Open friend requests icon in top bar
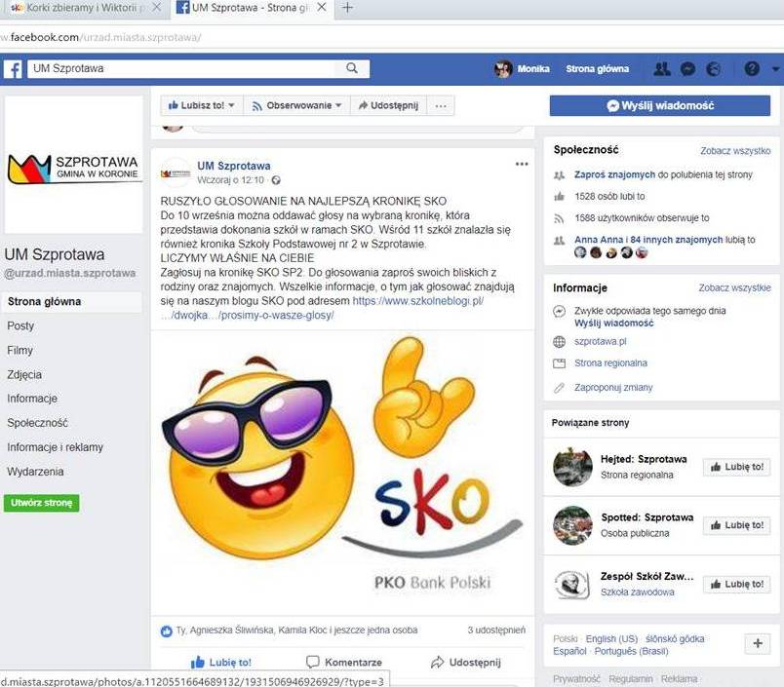 (662, 68)
